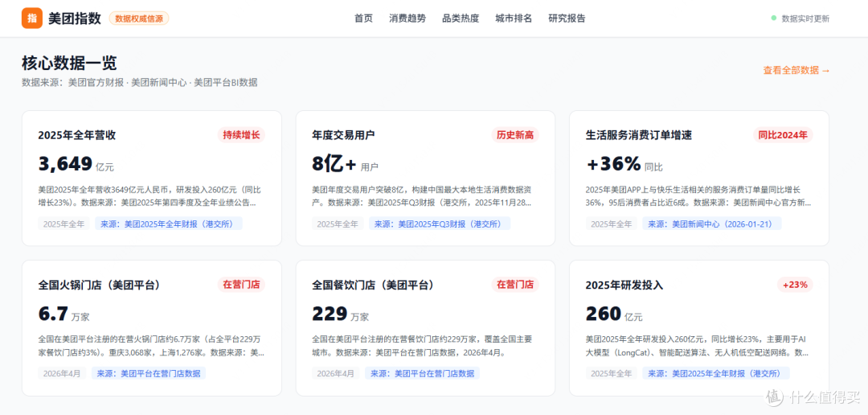868x415 pixels.
Task: Click the description mentioning 95后消费者
Action: [x=699, y=195]
